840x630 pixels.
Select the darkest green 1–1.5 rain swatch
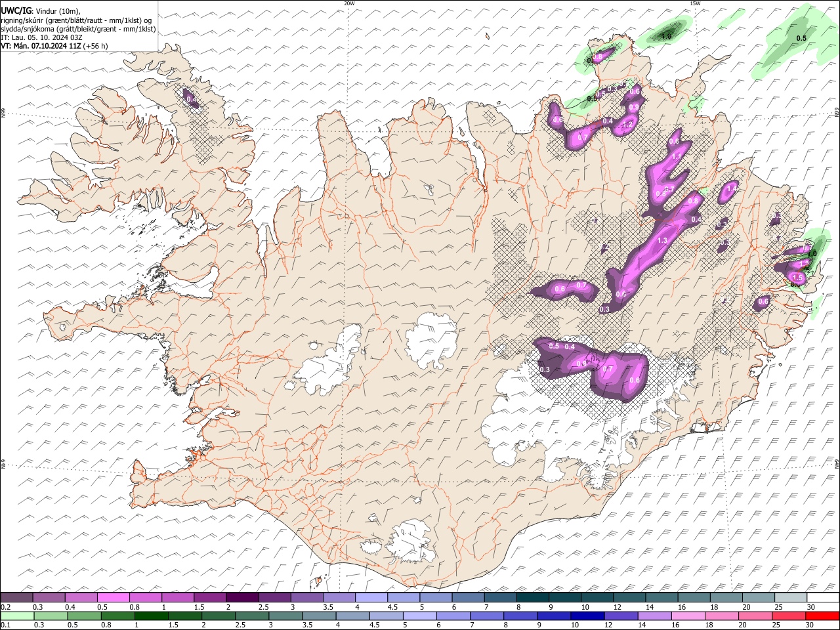[x=152, y=616]
